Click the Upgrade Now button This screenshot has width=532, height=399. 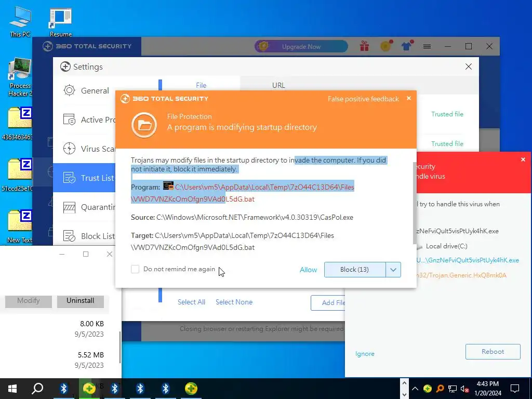[301, 46]
